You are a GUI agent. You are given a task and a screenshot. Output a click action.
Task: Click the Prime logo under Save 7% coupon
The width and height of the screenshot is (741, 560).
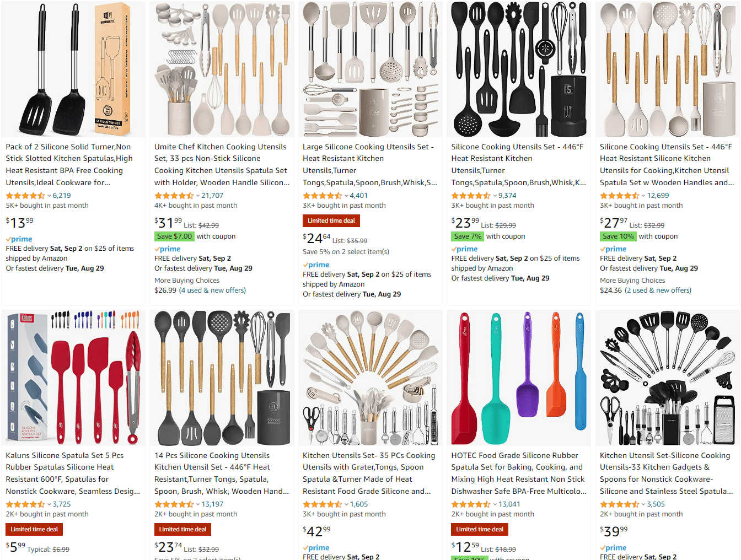[x=465, y=249]
